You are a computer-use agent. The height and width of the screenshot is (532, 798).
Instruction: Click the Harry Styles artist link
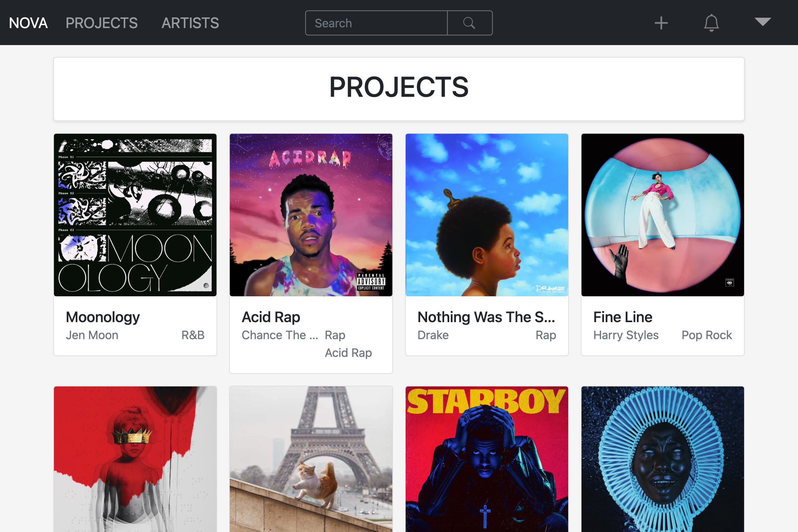[x=626, y=335]
